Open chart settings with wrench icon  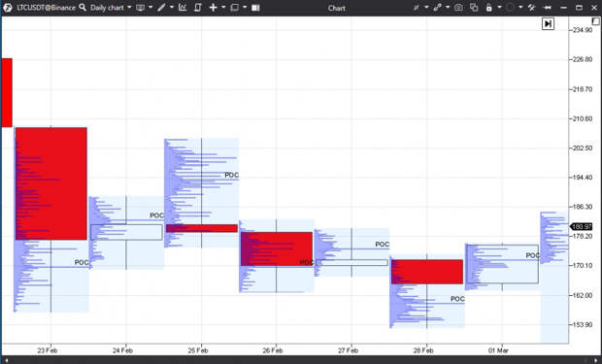[531, 8]
